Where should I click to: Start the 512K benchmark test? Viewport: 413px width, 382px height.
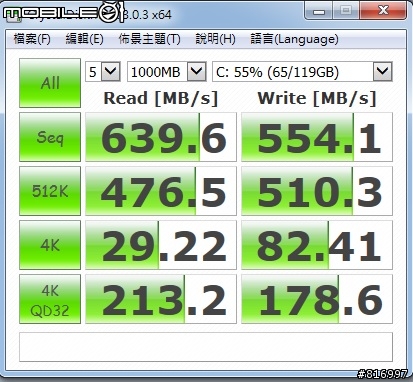click(x=50, y=191)
